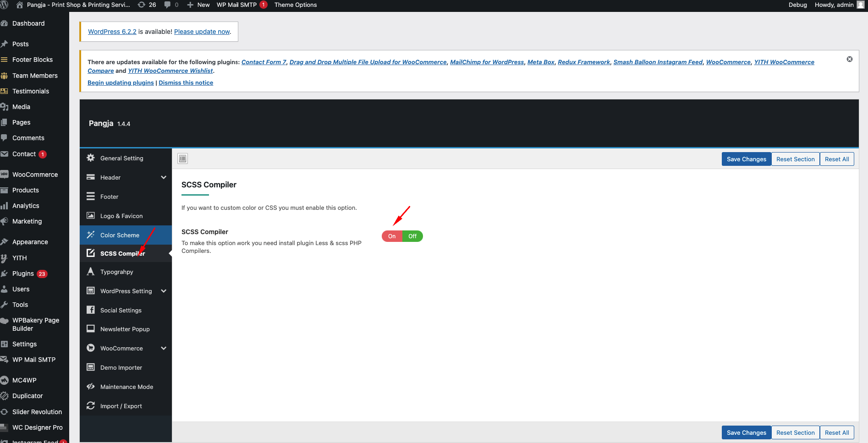Viewport: 868px width, 443px height.
Task: Click the Newsletter Popup laptop icon
Action: click(x=91, y=328)
